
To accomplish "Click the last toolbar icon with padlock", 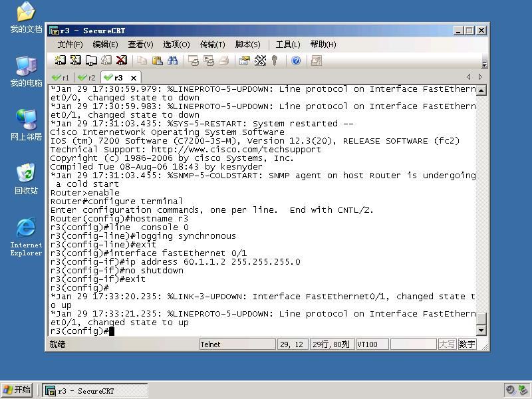I will (x=317, y=61).
